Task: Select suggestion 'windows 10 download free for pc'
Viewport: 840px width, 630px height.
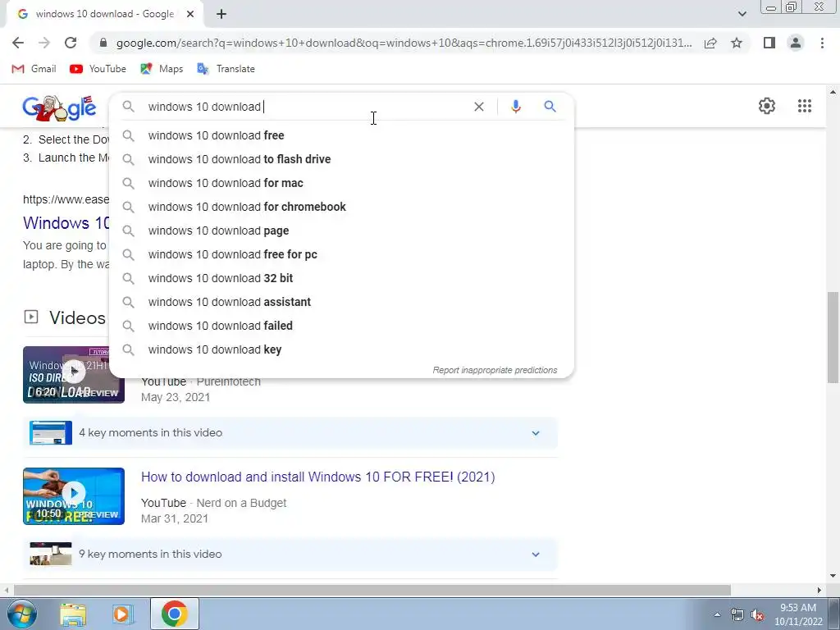Action: [x=342, y=254]
